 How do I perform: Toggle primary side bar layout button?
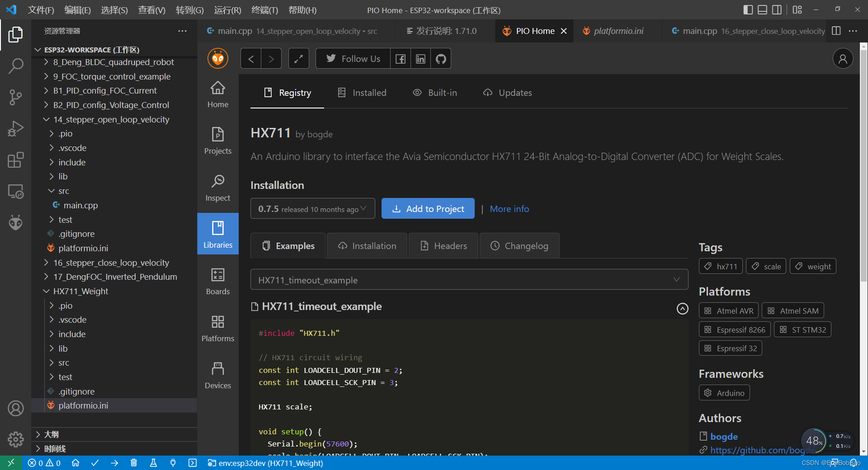748,10
